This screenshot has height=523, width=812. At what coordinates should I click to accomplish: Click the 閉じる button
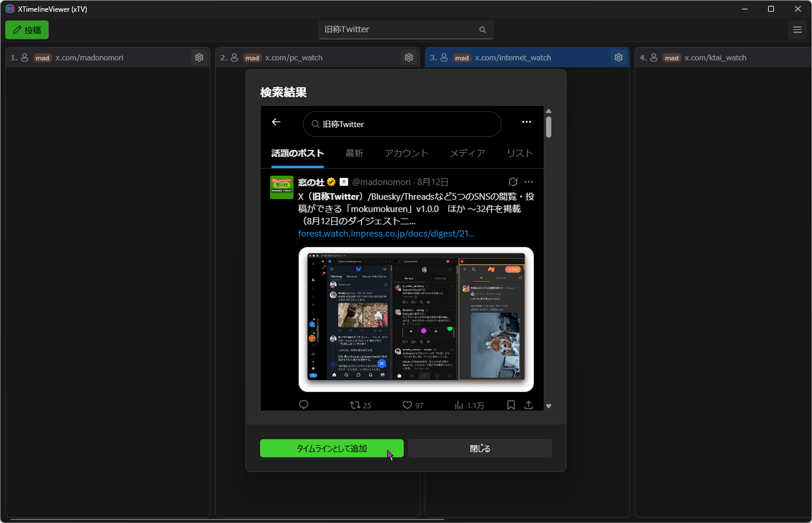point(480,449)
